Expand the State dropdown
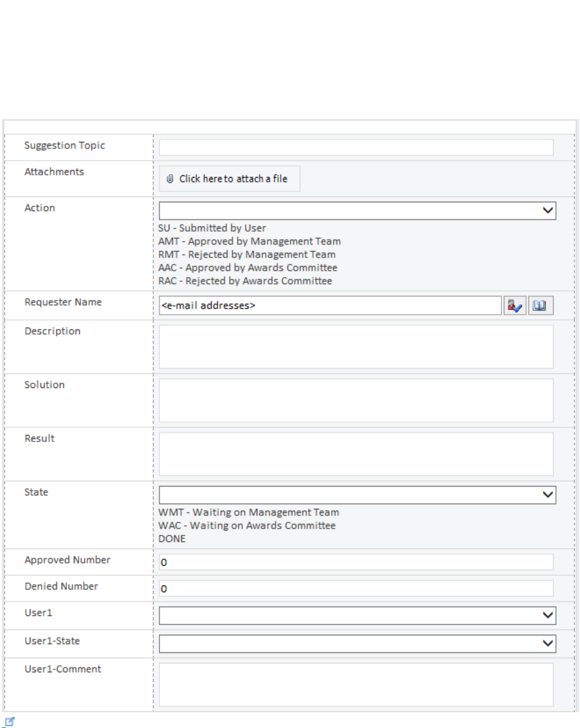 pos(357,495)
